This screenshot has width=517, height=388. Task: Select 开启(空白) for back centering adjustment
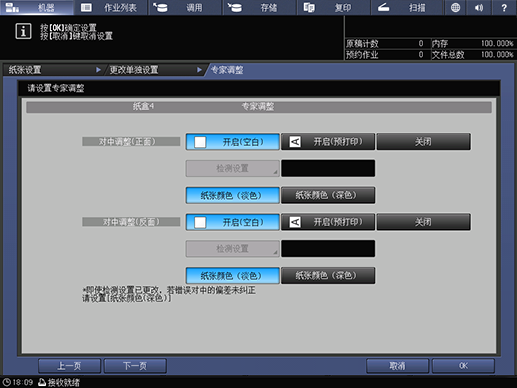(x=233, y=222)
